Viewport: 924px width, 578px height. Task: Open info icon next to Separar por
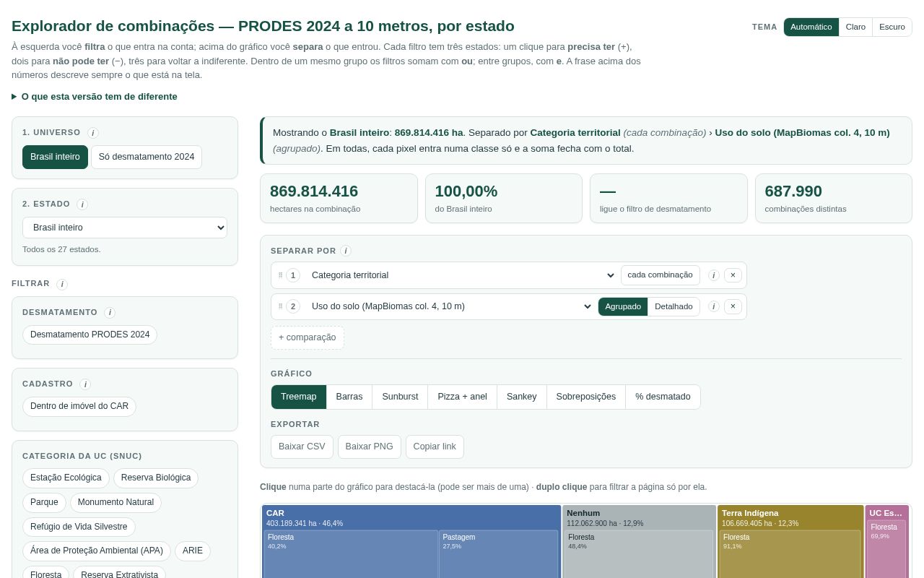tap(345, 251)
